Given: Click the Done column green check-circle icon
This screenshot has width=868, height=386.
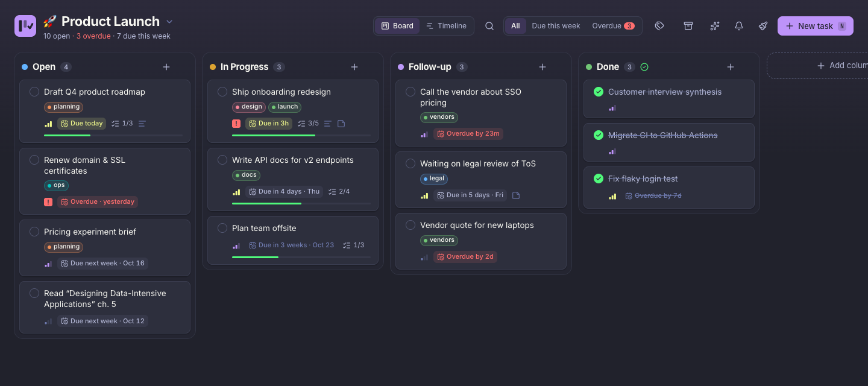Looking at the screenshot, I should (x=644, y=67).
